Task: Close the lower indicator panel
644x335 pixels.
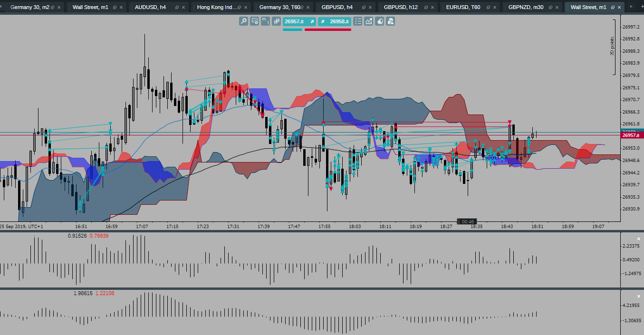Action: (x=639, y=296)
